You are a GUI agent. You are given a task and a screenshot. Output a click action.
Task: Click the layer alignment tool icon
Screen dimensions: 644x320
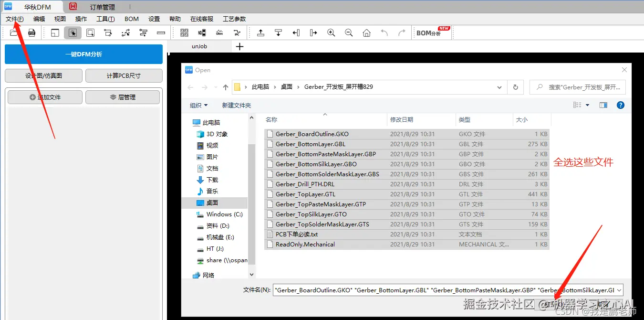pyautogui.click(x=143, y=33)
